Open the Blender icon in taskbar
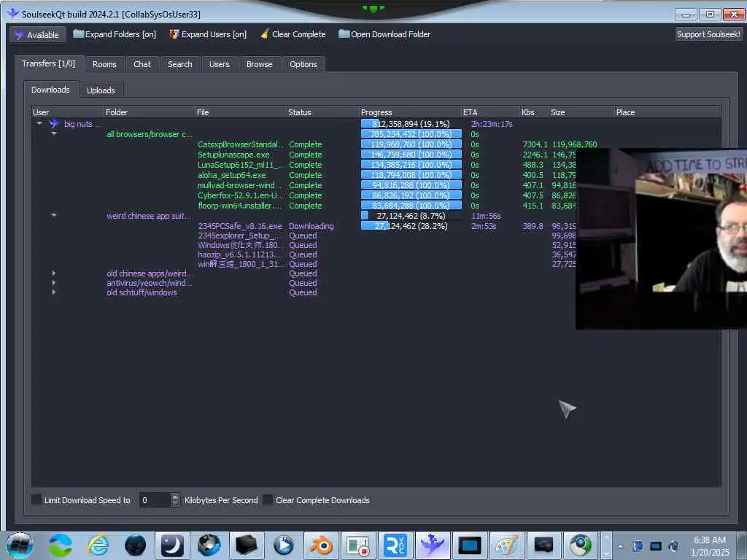 coord(321,545)
